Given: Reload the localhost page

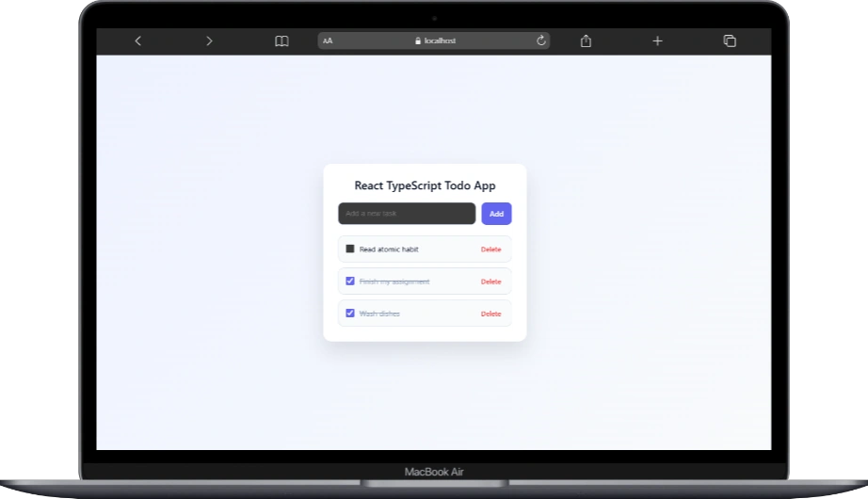Looking at the screenshot, I should (x=540, y=40).
